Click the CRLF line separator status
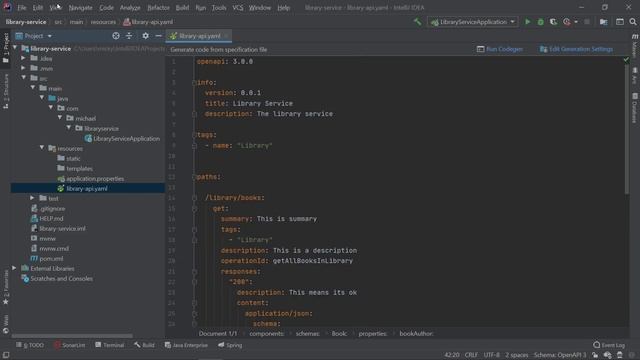 471,355
